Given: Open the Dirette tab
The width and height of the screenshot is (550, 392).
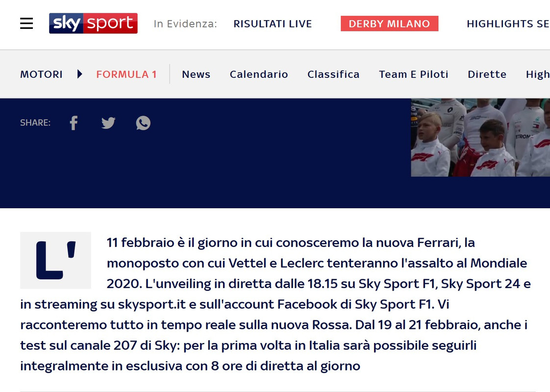Looking at the screenshot, I should tap(487, 74).
